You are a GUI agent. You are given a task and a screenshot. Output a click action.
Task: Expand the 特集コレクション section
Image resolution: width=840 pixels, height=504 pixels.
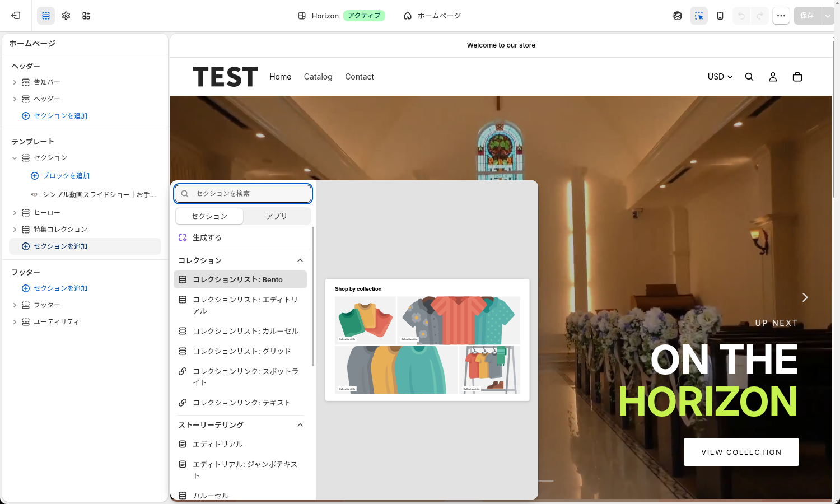coord(15,230)
